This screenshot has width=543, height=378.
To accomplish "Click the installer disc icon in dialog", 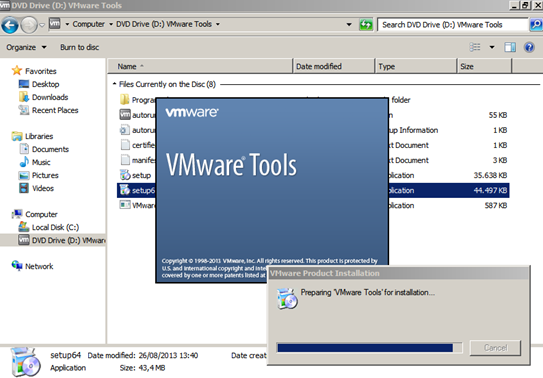I will point(287,298).
